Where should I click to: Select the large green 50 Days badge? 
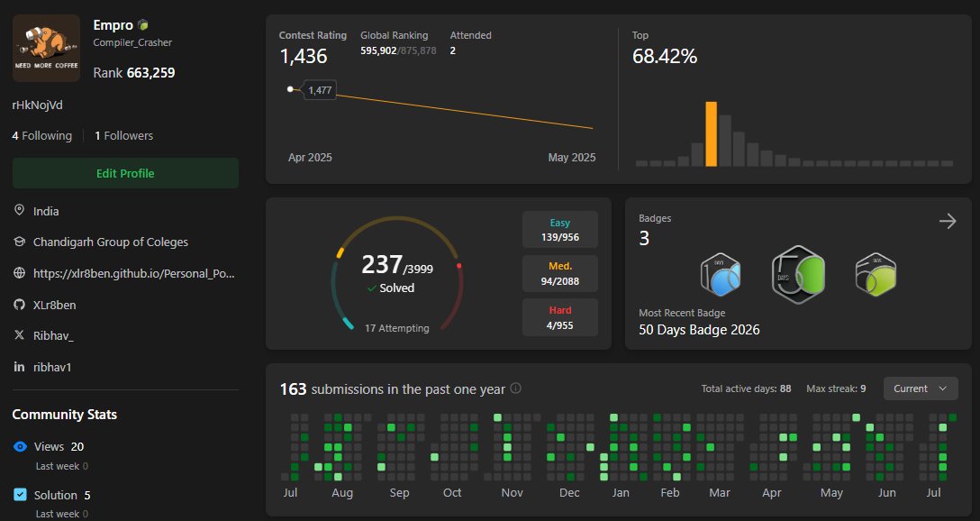pos(798,275)
